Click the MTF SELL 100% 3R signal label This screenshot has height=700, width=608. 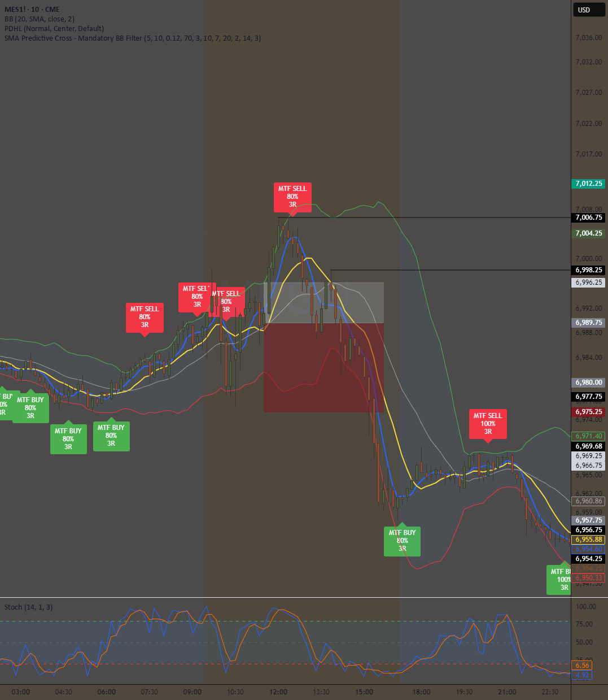click(488, 424)
